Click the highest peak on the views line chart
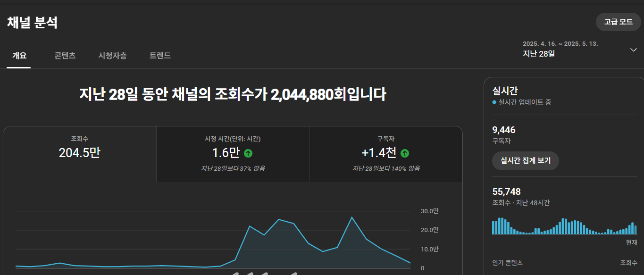The width and height of the screenshot is (644, 275). [351, 217]
